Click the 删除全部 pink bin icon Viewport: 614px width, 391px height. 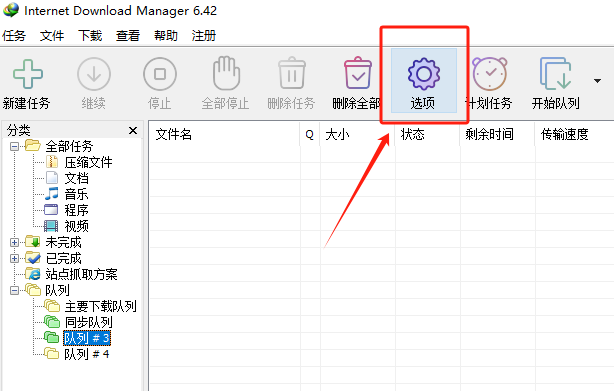[x=358, y=73]
